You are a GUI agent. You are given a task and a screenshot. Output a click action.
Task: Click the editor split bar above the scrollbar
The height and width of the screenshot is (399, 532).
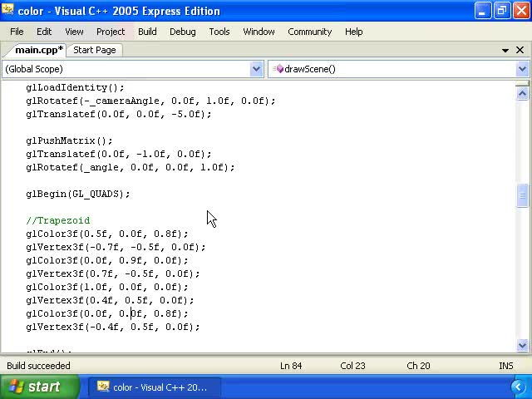522,83
